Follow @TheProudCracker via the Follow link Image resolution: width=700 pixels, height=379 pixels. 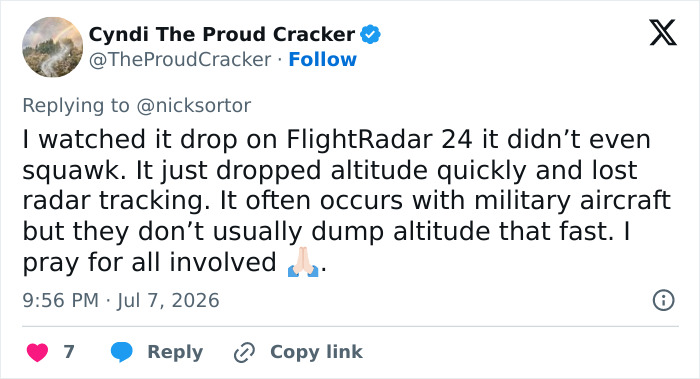click(322, 59)
